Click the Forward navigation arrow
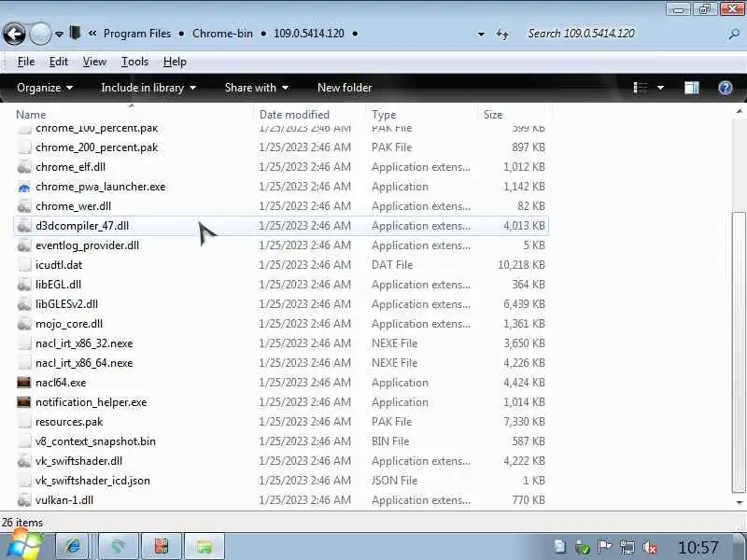The image size is (747, 560). [40, 34]
